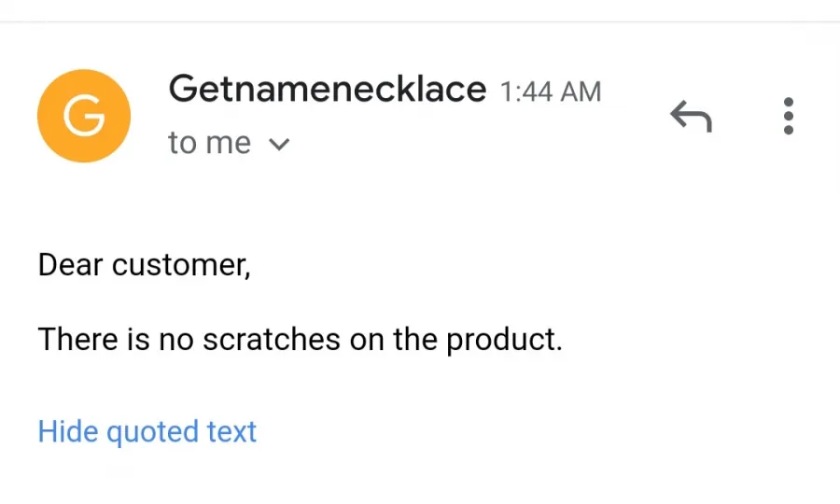This screenshot has width=840, height=504.
Task: Open the vertical ellipsis overflow menu
Action: (788, 116)
